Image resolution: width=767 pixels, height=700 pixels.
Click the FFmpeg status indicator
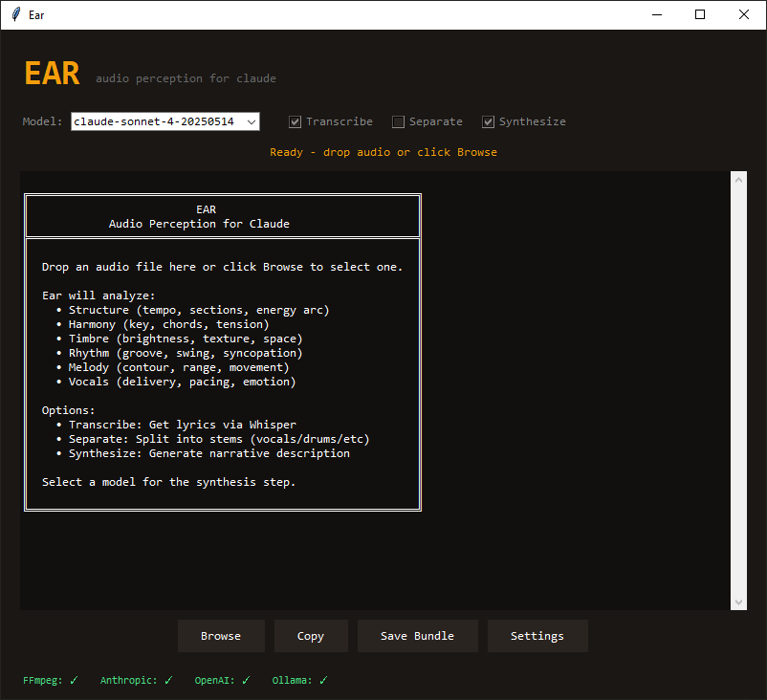[x=51, y=681]
